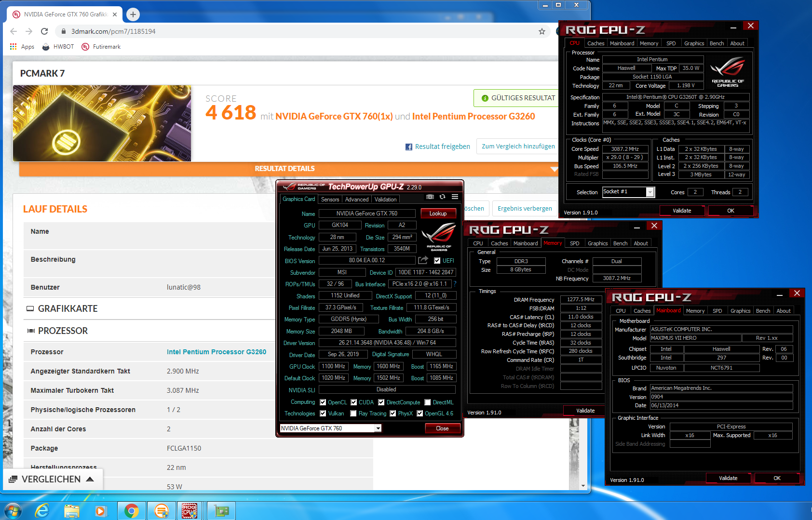Open the Socket #1 selection dropdown

click(650, 192)
